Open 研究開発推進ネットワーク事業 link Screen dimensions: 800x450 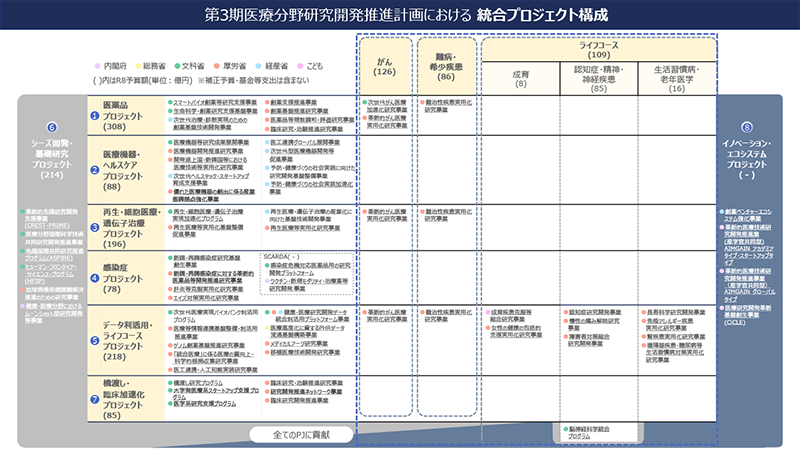point(306,392)
